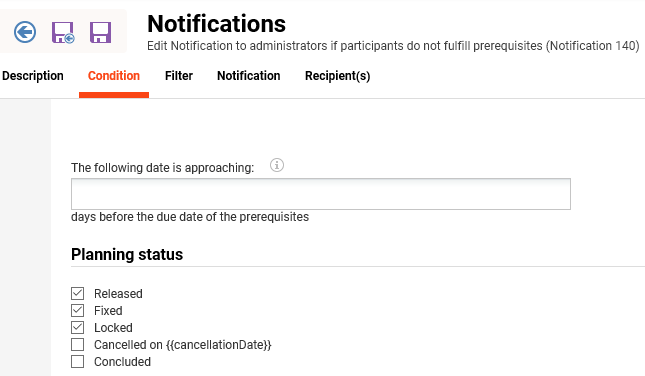This screenshot has height=376, width=645.
Task: Open the info icon beside date approaching
Action: pos(277,165)
